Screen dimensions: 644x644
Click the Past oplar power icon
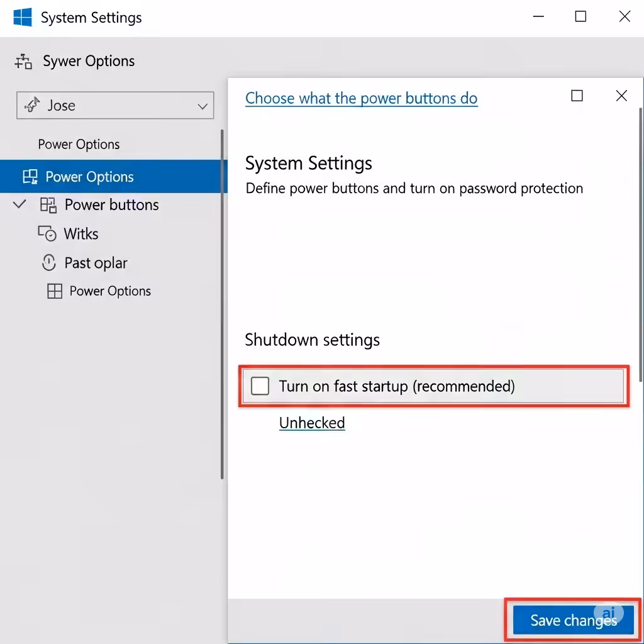pos(49,262)
